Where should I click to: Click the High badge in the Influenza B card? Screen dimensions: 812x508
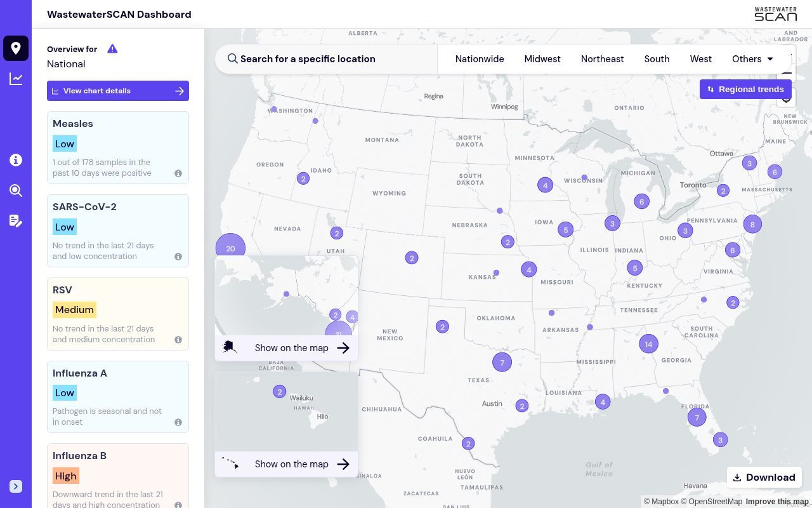65,476
